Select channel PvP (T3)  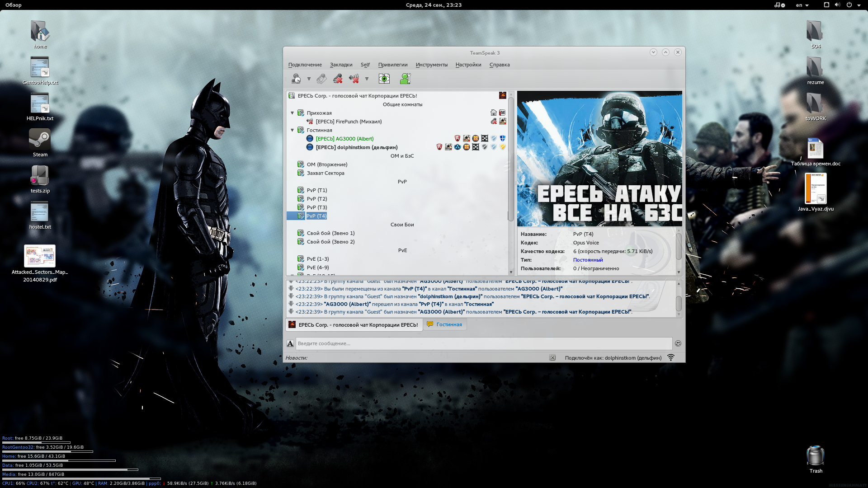pos(316,207)
